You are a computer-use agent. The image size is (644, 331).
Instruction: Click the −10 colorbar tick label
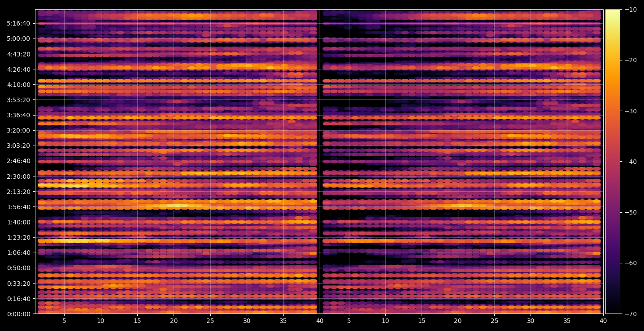tap(630, 9)
